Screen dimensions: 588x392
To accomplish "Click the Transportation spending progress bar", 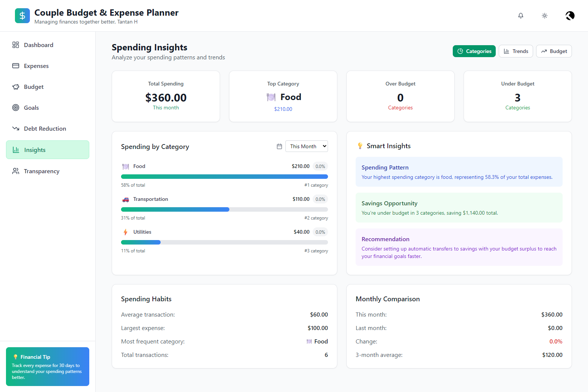I will click(x=225, y=209).
